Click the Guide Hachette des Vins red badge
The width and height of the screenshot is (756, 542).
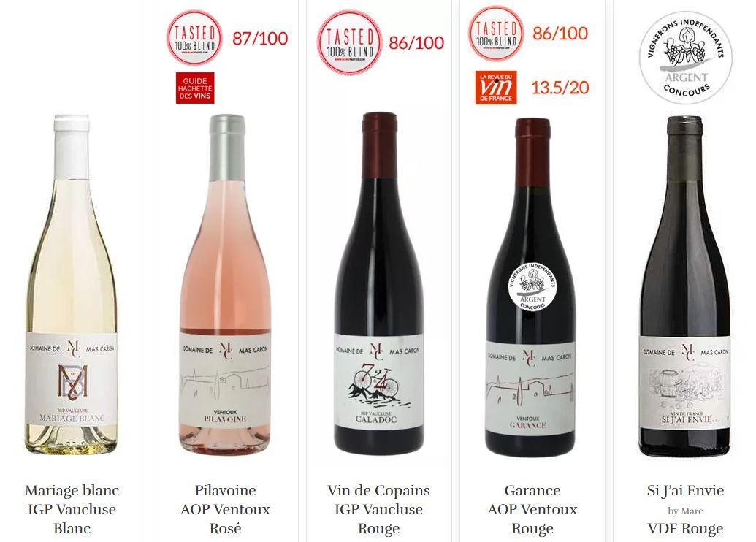coord(195,88)
